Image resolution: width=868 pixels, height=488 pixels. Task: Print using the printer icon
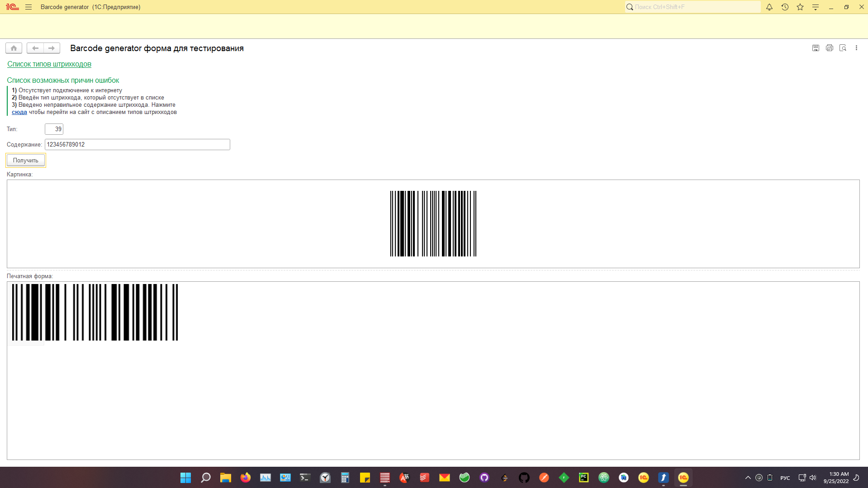(829, 48)
